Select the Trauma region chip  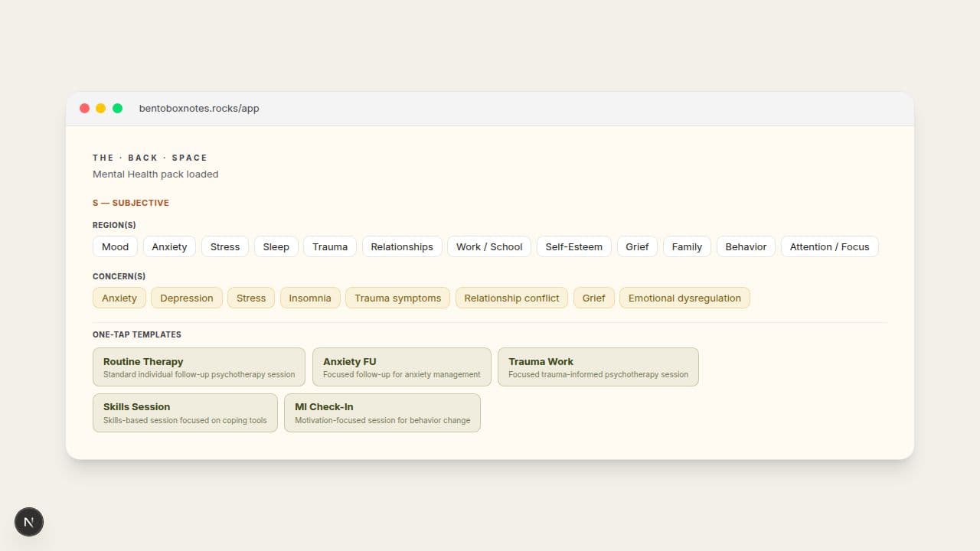pos(330,246)
